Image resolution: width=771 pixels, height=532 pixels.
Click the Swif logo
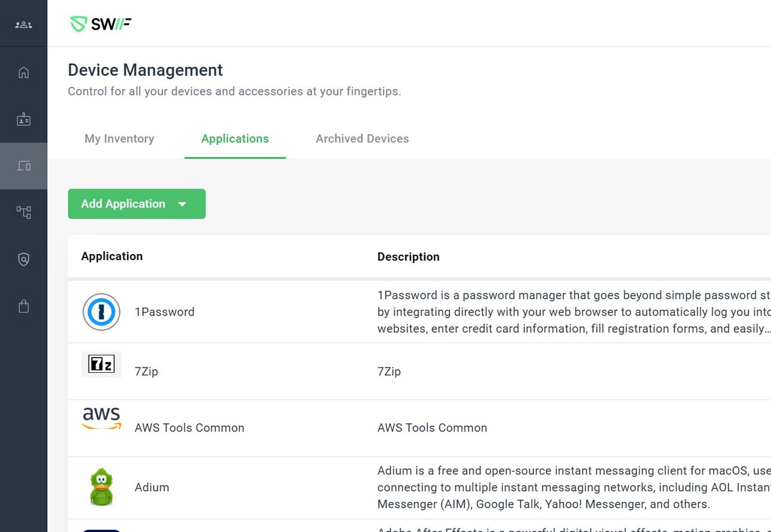101,24
